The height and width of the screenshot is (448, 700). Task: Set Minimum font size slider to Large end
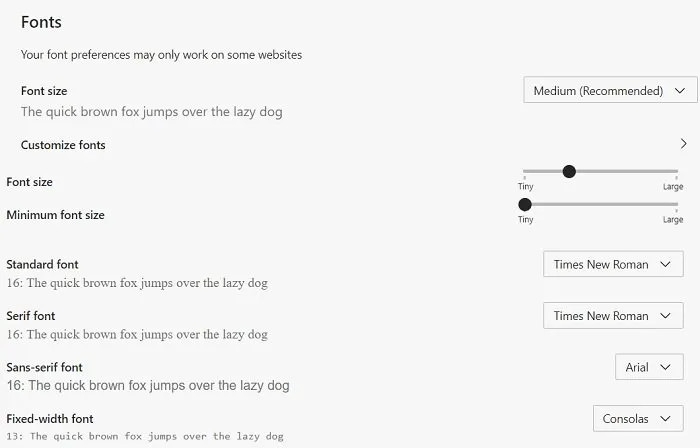(677, 204)
